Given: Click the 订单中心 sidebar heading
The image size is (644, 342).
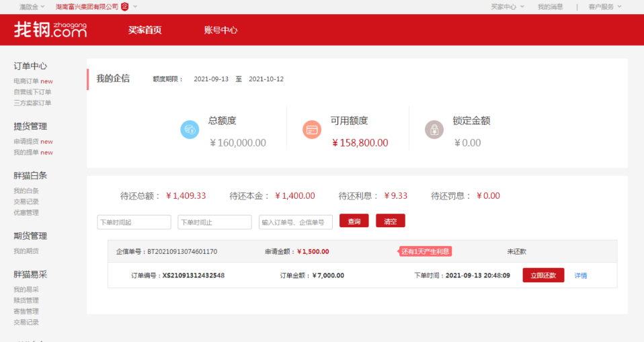Looking at the screenshot, I should click(x=30, y=66).
